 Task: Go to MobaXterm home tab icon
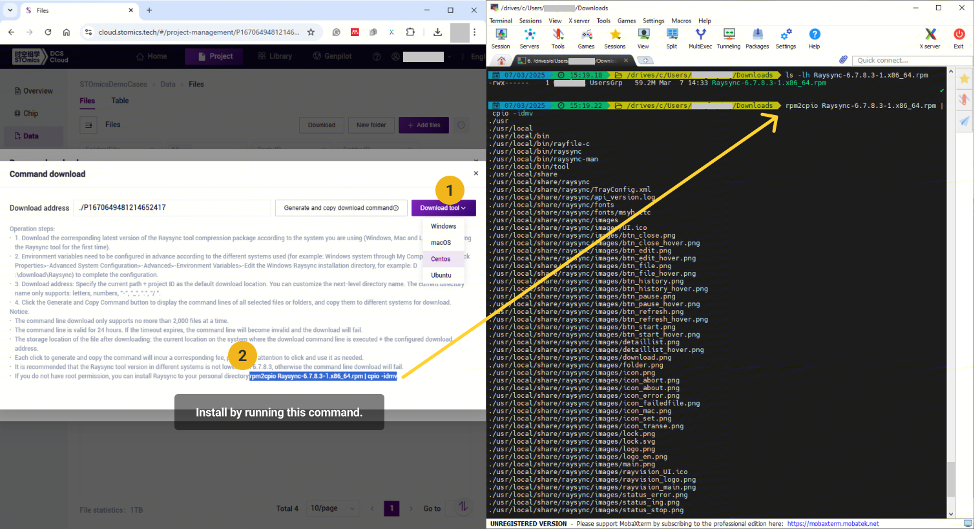pos(501,60)
